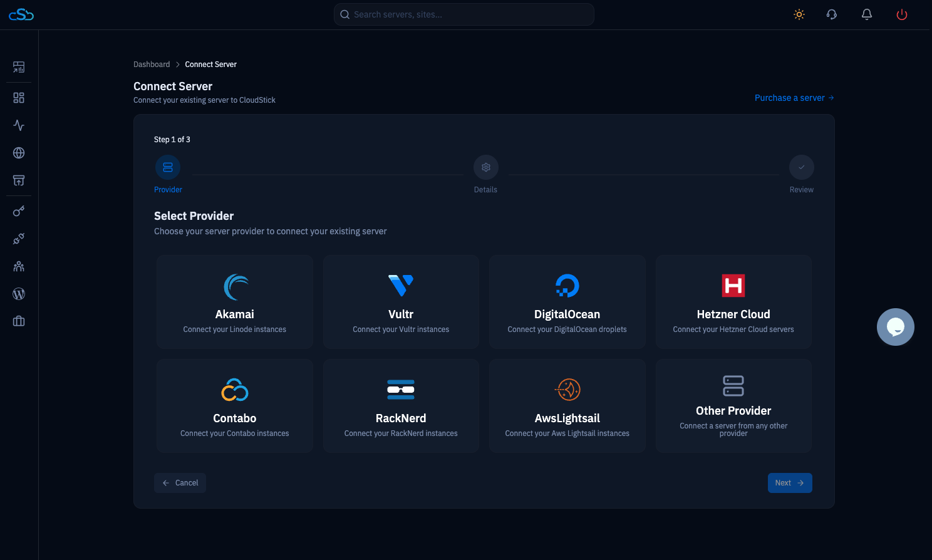Click the Details step gear icon
932x560 pixels.
click(x=486, y=167)
